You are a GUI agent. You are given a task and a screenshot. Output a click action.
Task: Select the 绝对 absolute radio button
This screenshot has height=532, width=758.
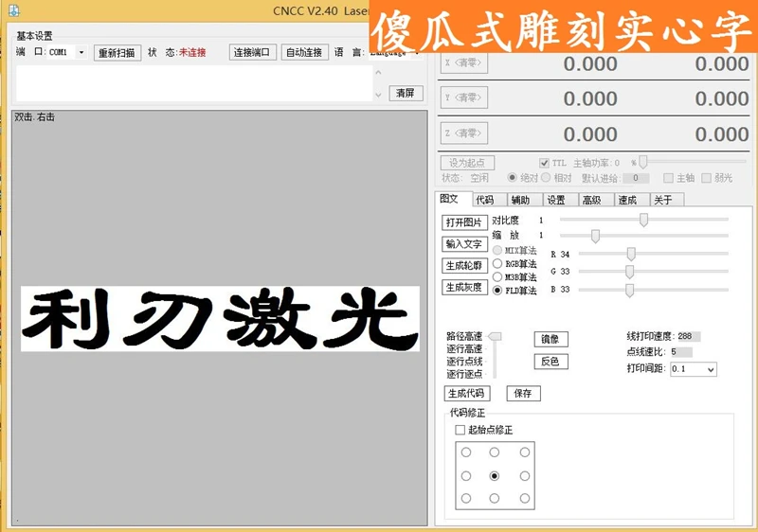[512, 178]
